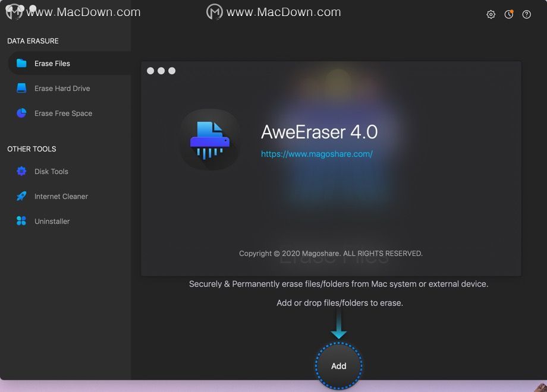Click the AweEraser 4.0 title text
This screenshot has height=392, width=547.
[319, 132]
